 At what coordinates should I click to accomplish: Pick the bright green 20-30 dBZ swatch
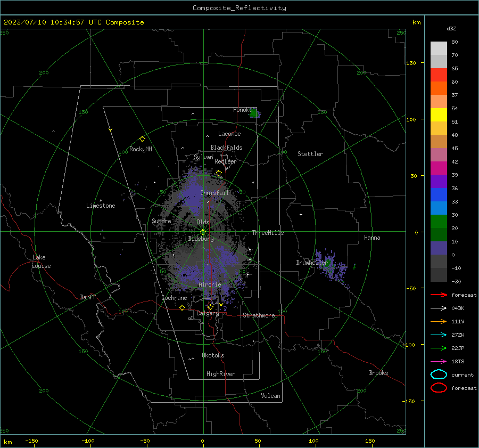439,222
